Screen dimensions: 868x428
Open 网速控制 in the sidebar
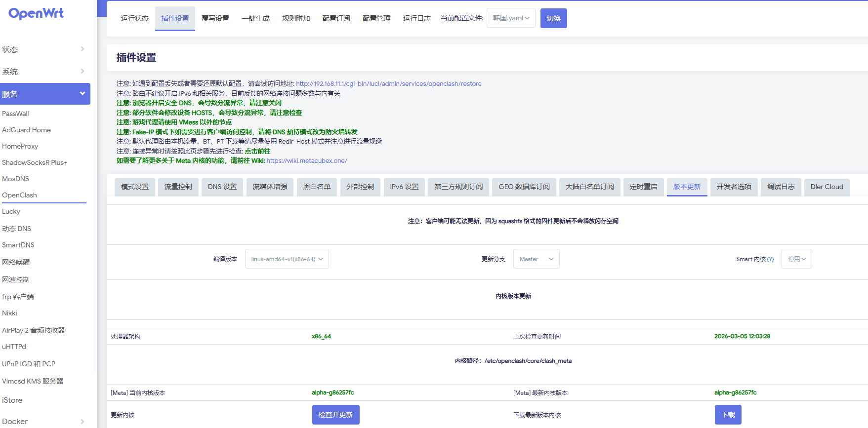16,279
